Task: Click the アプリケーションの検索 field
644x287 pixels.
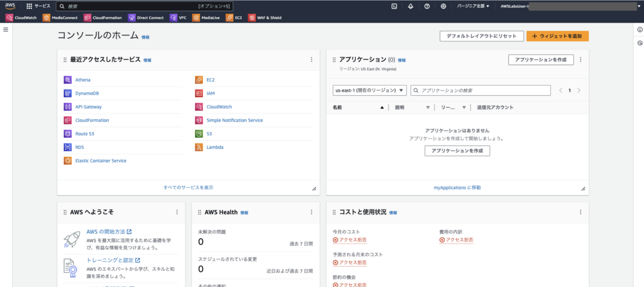Action: (x=480, y=90)
